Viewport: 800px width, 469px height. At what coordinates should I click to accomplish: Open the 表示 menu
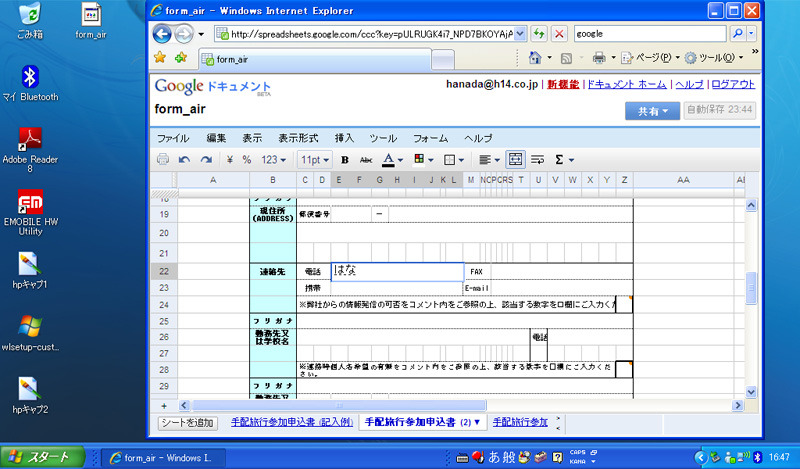252,138
